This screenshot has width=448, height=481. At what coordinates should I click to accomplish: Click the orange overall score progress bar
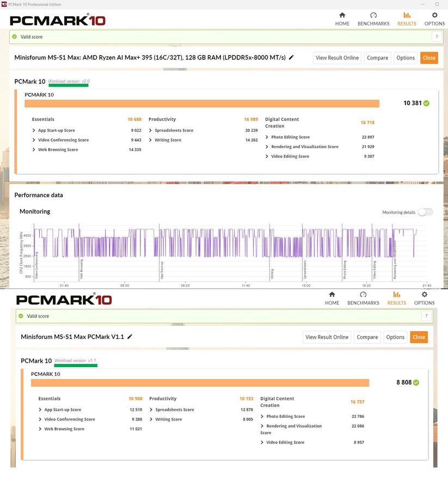coord(201,103)
